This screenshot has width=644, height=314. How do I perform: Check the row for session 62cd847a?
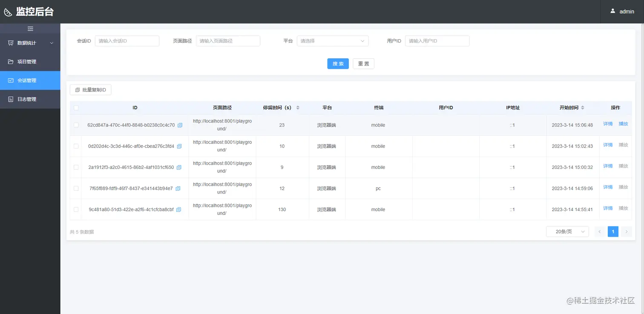(x=76, y=125)
